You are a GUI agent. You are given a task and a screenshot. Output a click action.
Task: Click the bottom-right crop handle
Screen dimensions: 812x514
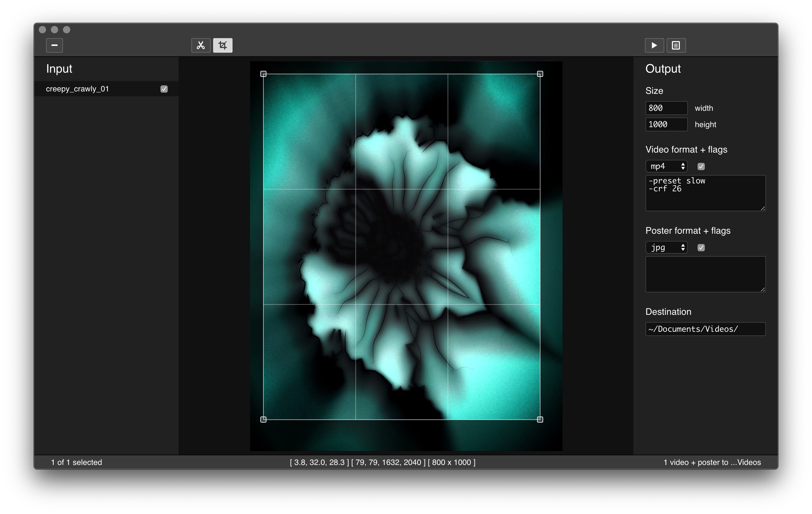(540, 419)
